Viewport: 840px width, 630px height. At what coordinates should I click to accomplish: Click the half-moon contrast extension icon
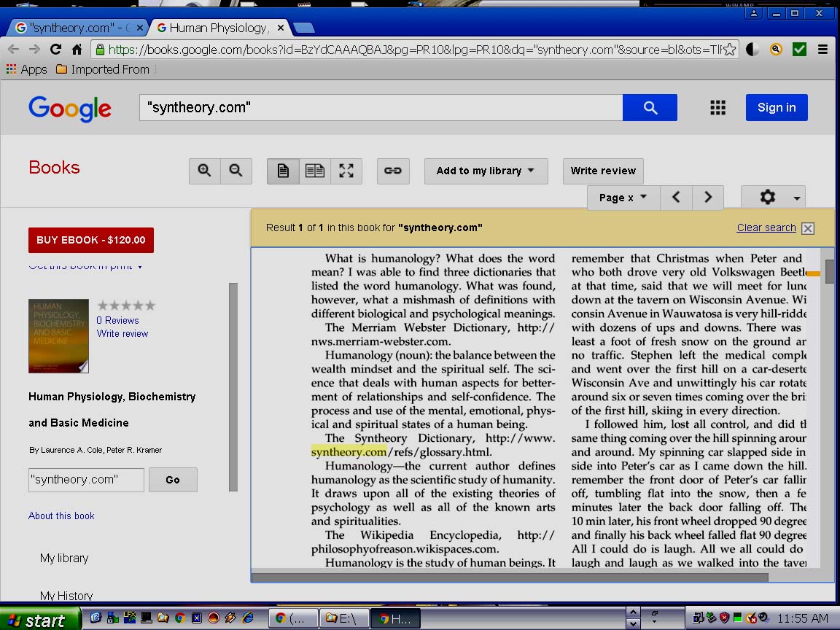(x=752, y=50)
